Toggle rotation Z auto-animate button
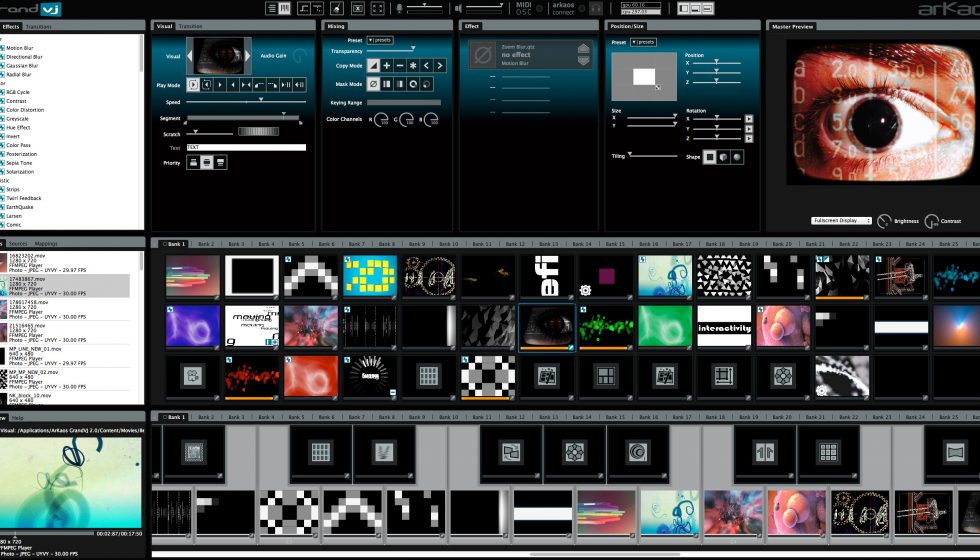980x560 pixels. (x=749, y=139)
